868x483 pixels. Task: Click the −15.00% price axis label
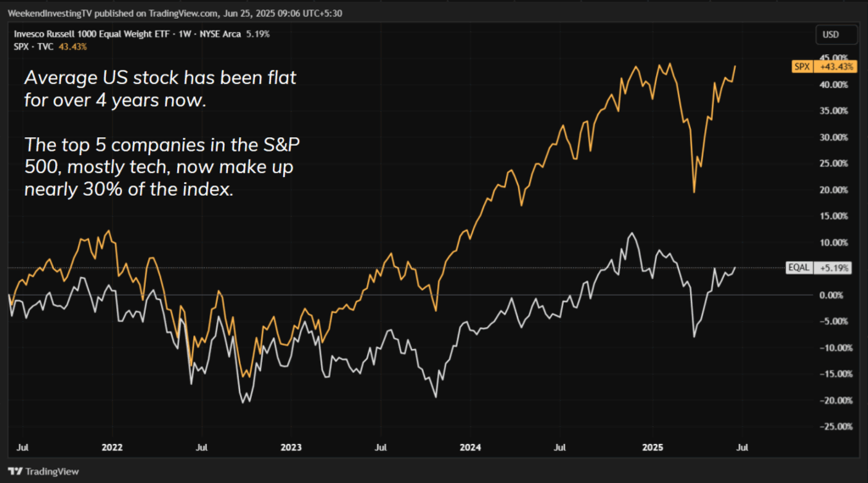pos(836,374)
